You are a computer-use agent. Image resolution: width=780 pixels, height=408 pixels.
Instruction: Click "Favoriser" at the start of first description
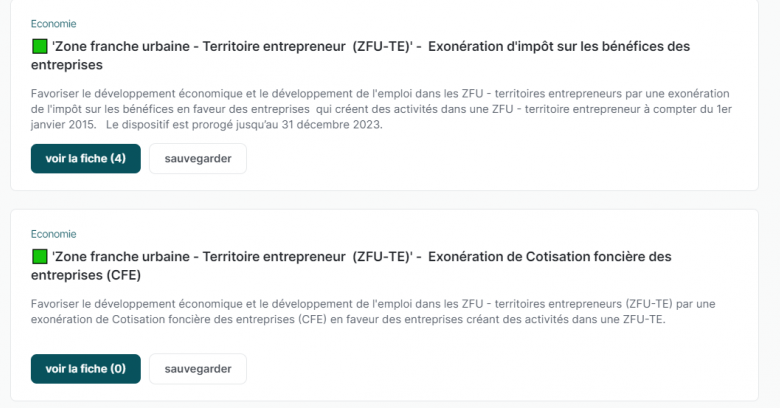tap(56, 93)
